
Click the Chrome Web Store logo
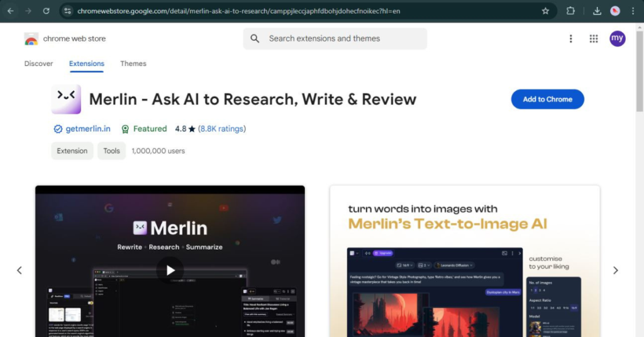click(x=31, y=39)
